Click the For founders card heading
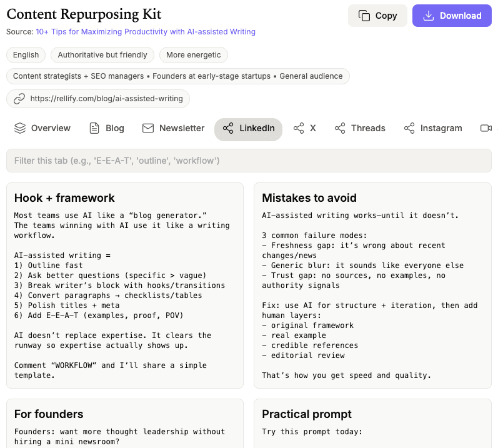This screenshot has width=498, height=448. coord(49,414)
